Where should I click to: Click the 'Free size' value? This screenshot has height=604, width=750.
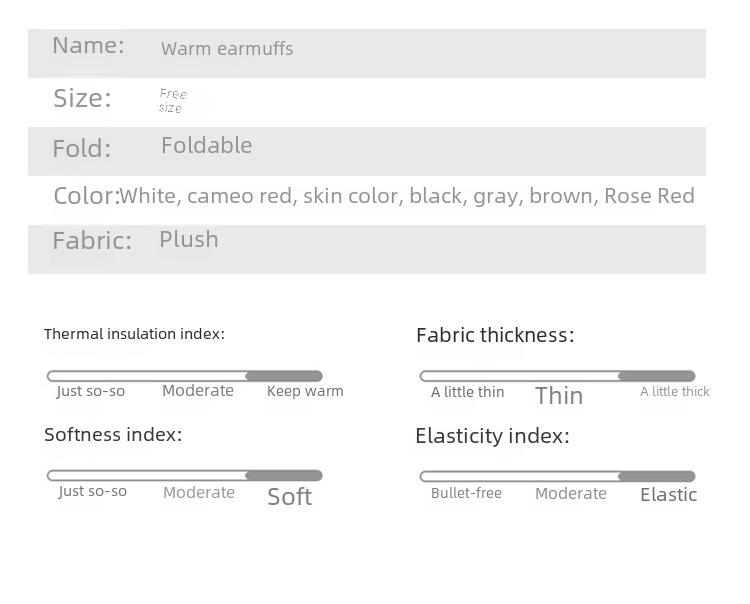(x=173, y=100)
